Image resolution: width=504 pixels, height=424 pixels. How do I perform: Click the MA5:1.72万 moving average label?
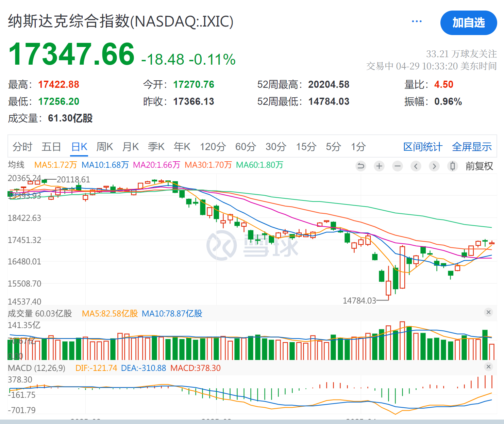tap(56, 165)
